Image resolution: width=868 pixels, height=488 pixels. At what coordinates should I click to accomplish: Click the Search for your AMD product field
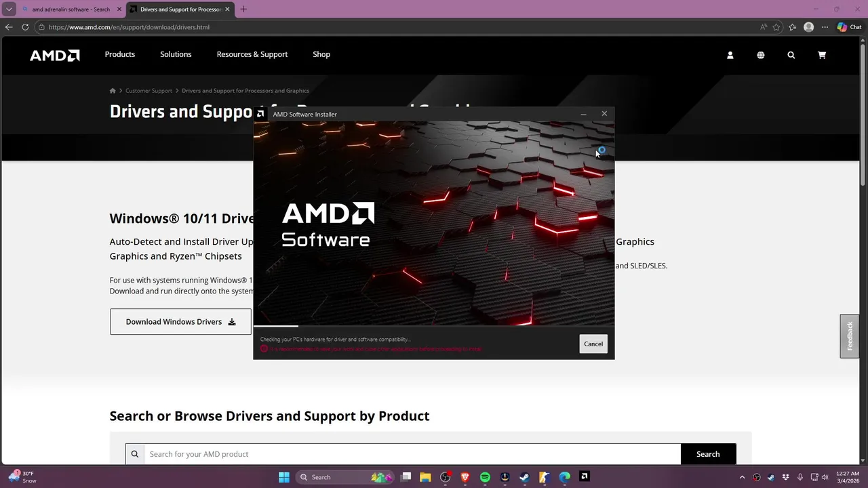pos(412,454)
